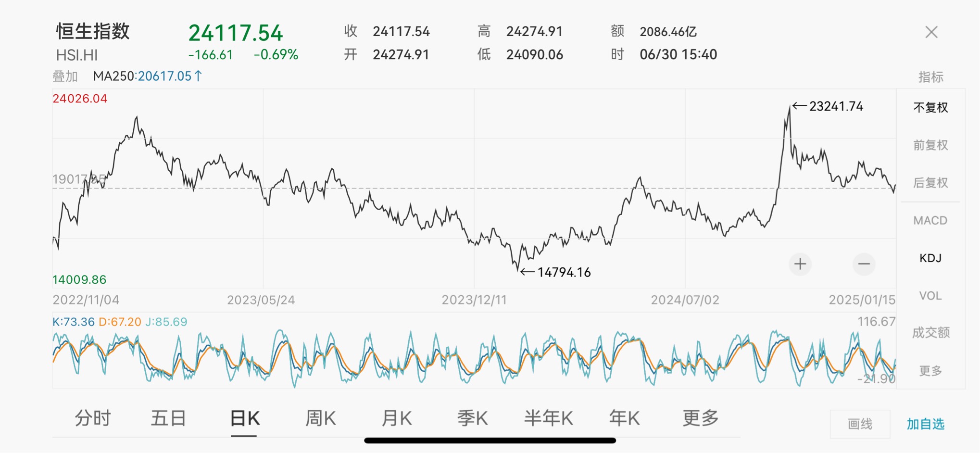
Task: Tap the 23241.74 high annotation
Action: click(x=836, y=106)
